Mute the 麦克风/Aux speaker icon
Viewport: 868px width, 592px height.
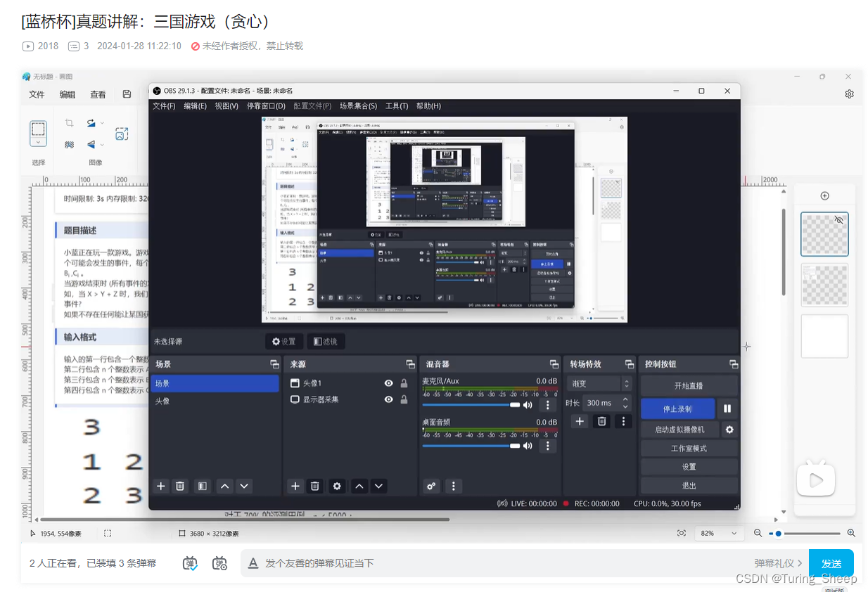[528, 406]
